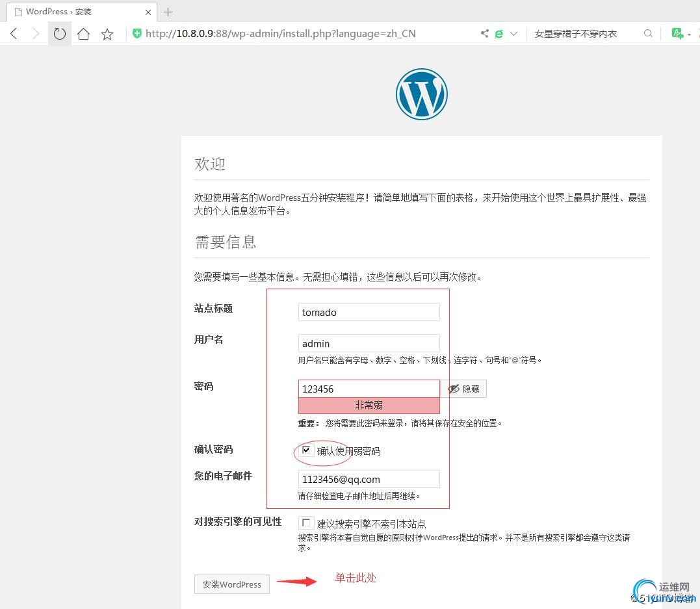Enable the 建议搜索引擎不索引本站点 checkbox
Viewport: 700px width, 609px height.
point(306,523)
